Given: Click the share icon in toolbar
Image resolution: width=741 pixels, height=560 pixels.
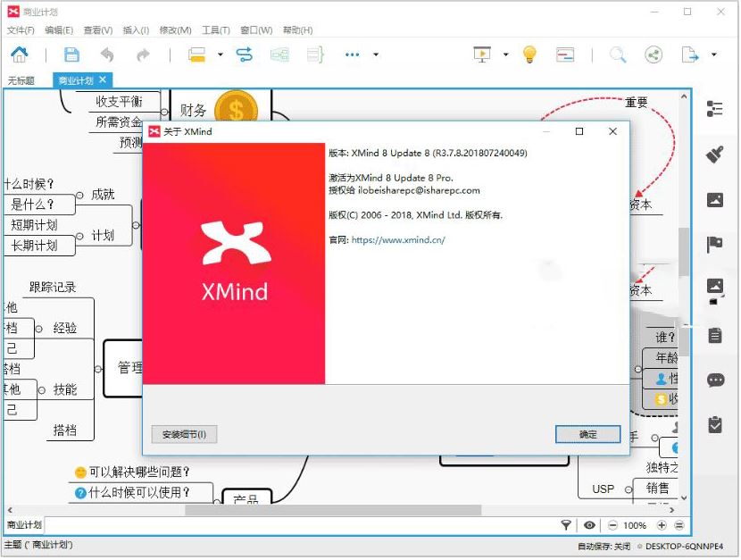Looking at the screenshot, I should tap(654, 54).
